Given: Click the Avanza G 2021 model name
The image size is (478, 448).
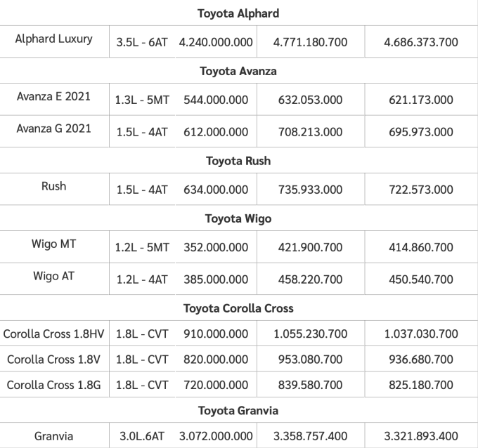Looking at the screenshot, I should click(x=53, y=129).
